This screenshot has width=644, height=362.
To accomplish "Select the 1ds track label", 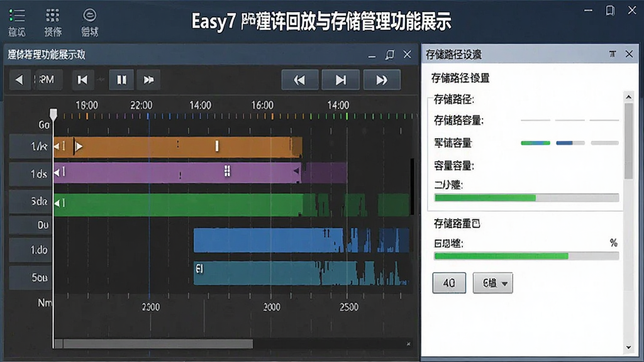I will (x=31, y=174).
